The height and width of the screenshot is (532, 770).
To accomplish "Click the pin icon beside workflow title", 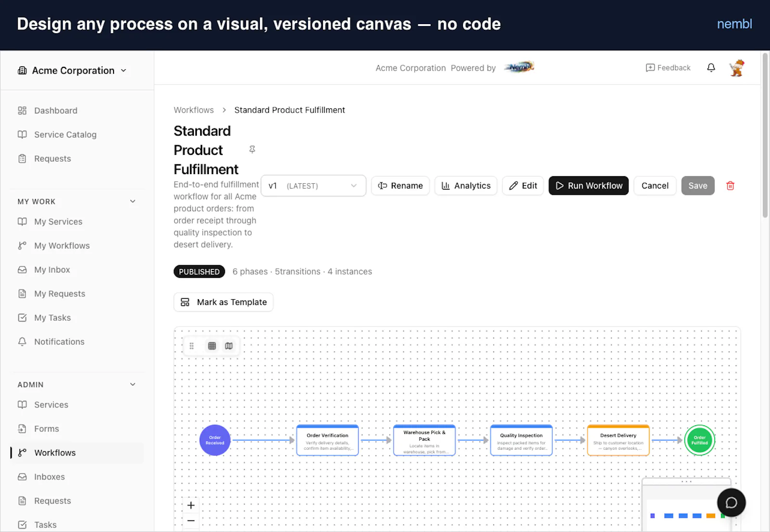I will (x=252, y=150).
